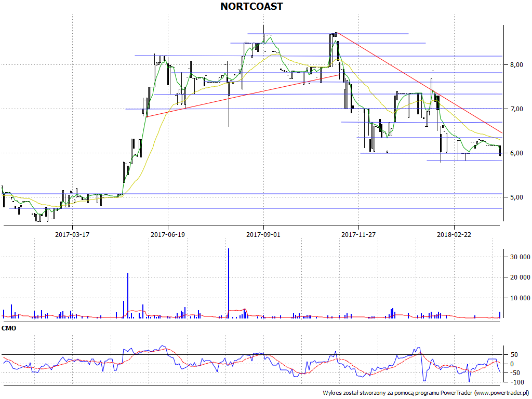The width and height of the screenshot is (532, 399).
Task: Click the CMO 50 level label
Action: point(514,355)
